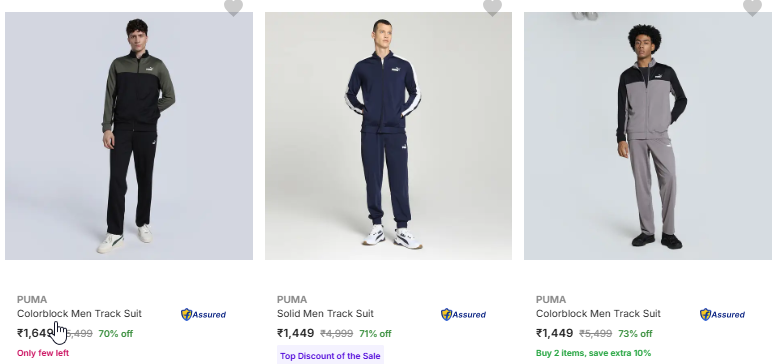Image resolution: width=774 pixels, height=364 pixels.
Task: Open grey and black track suit image
Action: 648,136
